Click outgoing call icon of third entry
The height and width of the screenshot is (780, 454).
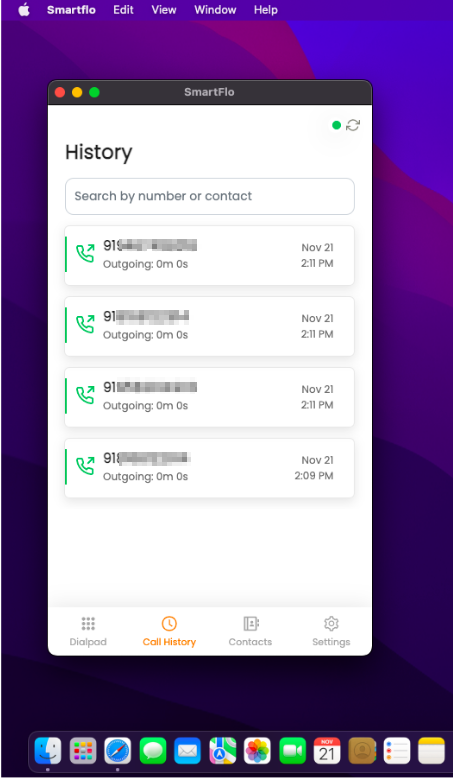(x=85, y=395)
